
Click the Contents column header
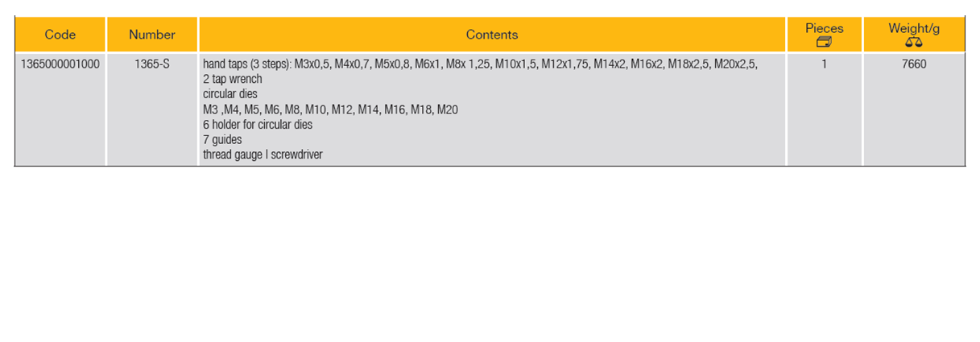point(492,35)
